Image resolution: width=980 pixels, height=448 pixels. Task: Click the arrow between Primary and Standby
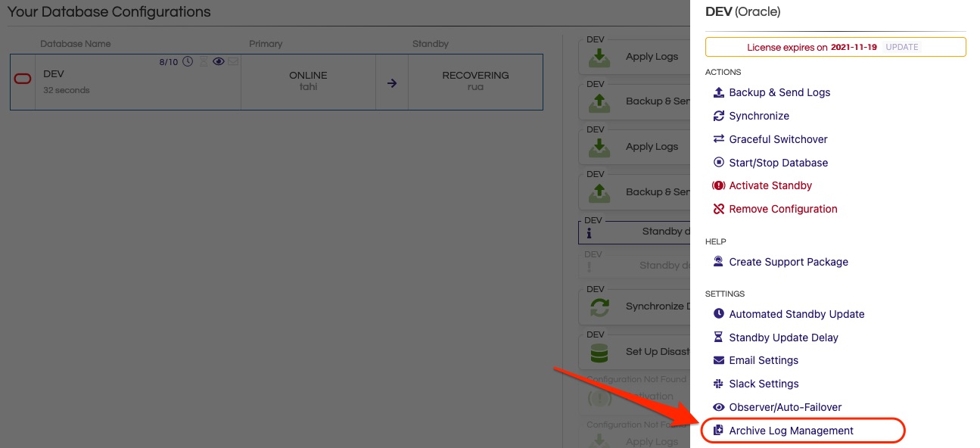click(x=391, y=83)
